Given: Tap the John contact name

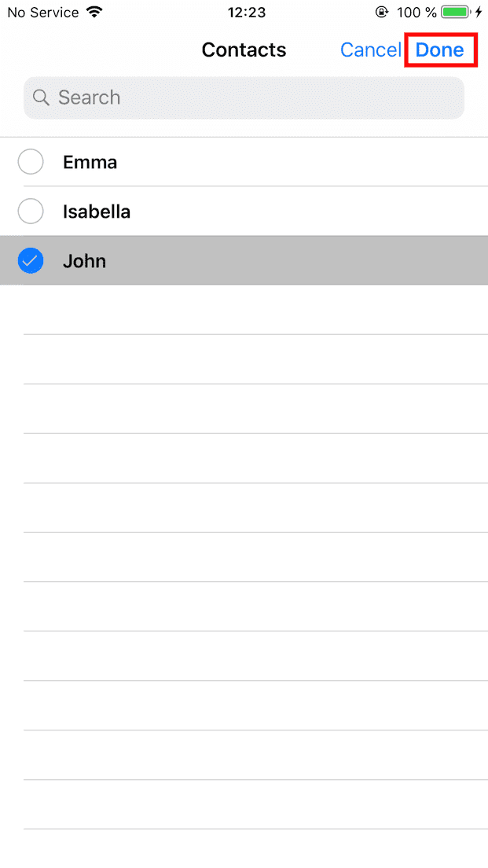Looking at the screenshot, I should [x=84, y=261].
